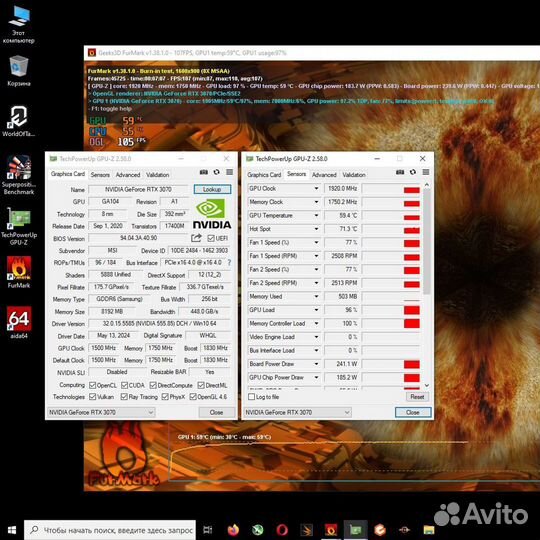Open hamburger menu in Sensors GPU-Z window
This screenshot has height=540, width=540.
426,172
